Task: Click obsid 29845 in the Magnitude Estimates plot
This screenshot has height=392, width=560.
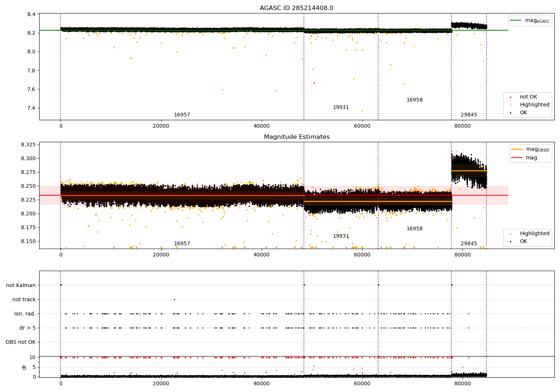Action: click(x=469, y=244)
